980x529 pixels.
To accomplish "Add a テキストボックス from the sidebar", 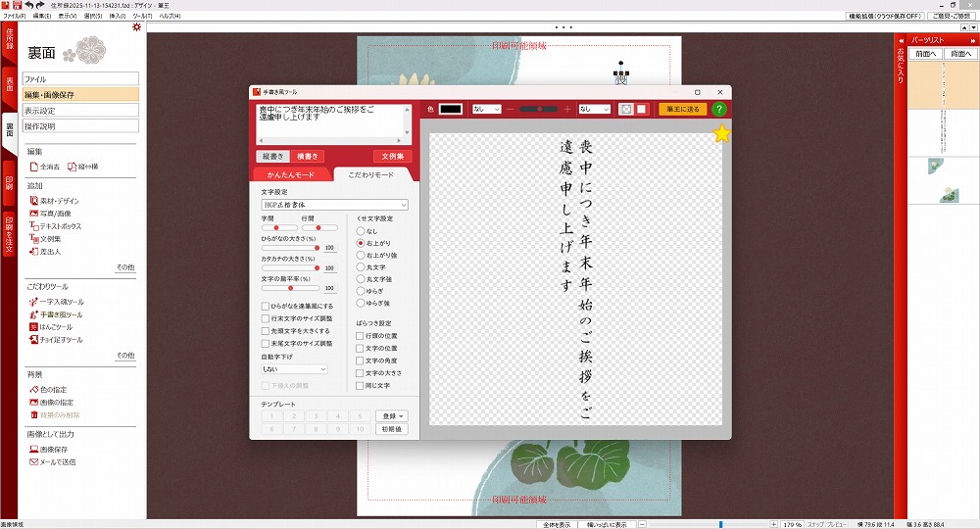I will click(x=56, y=226).
